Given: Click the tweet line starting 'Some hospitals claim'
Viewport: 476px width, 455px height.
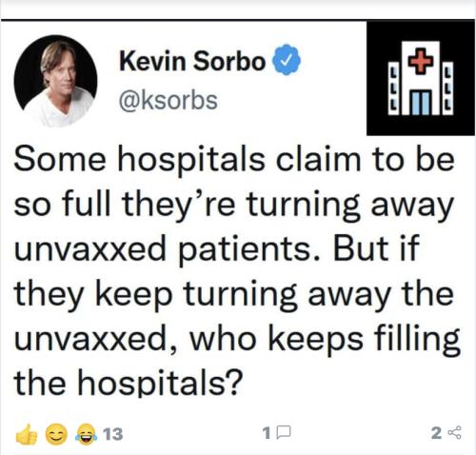Looking at the screenshot, I should point(234,158).
